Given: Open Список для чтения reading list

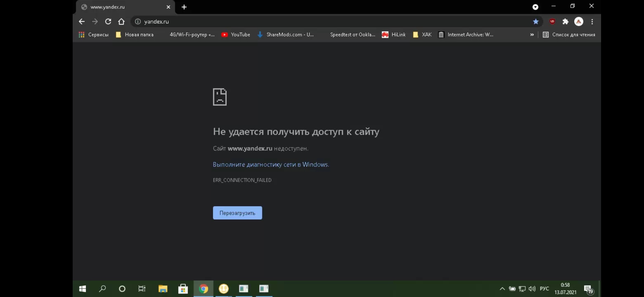Looking at the screenshot, I should coord(569,35).
